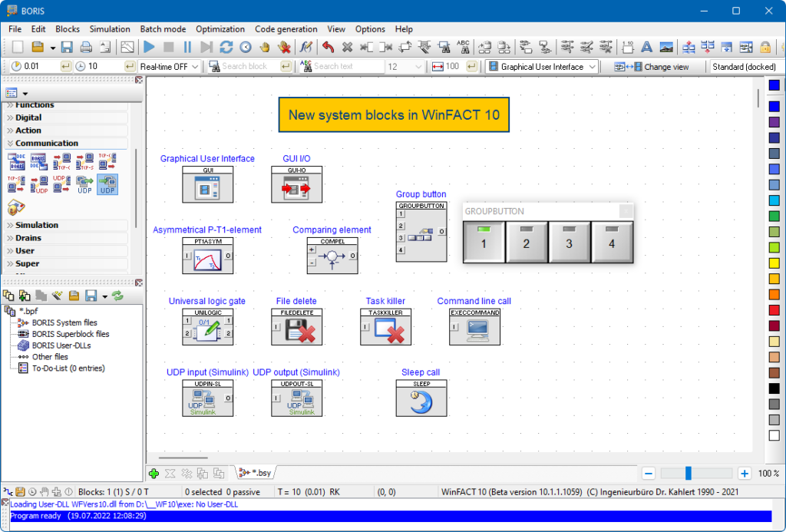Pick the red color swatch
Image resolution: width=786 pixels, height=532 pixels.
click(774, 310)
